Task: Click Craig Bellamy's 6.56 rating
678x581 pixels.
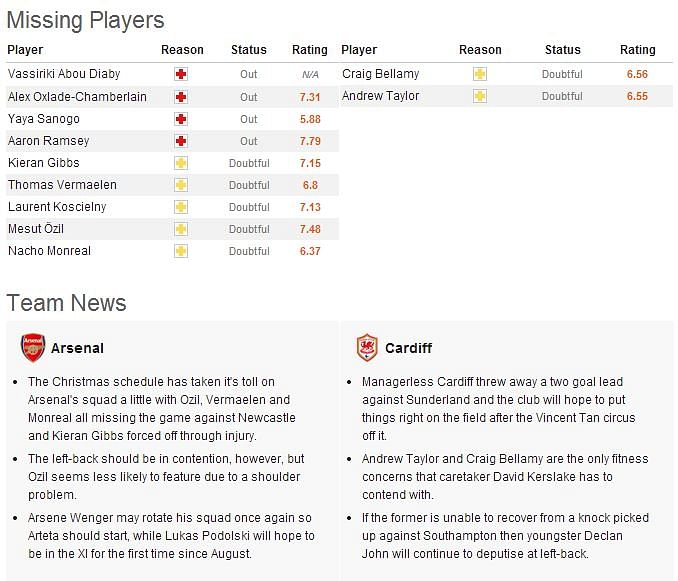Action: click(637, 74)
